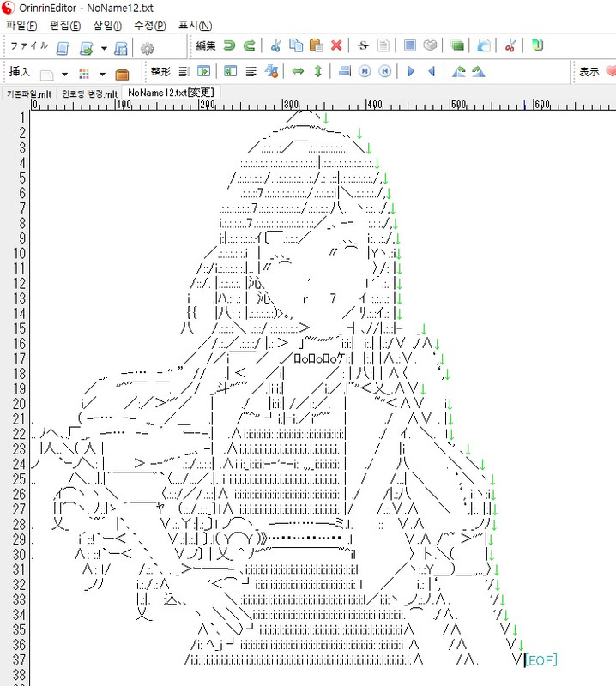The width and height of the screenshot is (616, 686).
Task: Click the blue marker on the ruler
Action: pos(524,105)
